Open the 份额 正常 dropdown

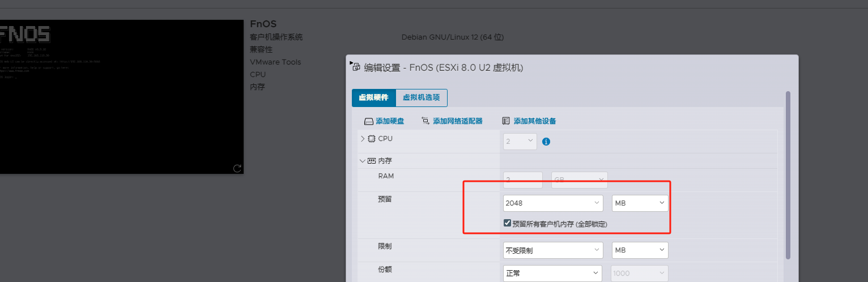pos(553,274)
